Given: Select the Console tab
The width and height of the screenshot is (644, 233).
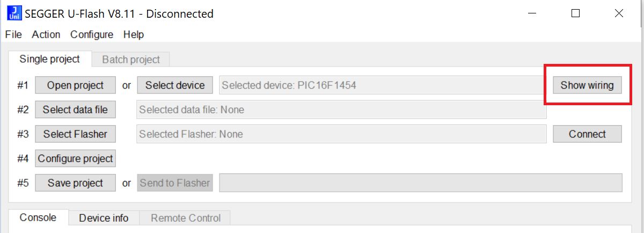Looking at the screenshot, I should (38, 217).
